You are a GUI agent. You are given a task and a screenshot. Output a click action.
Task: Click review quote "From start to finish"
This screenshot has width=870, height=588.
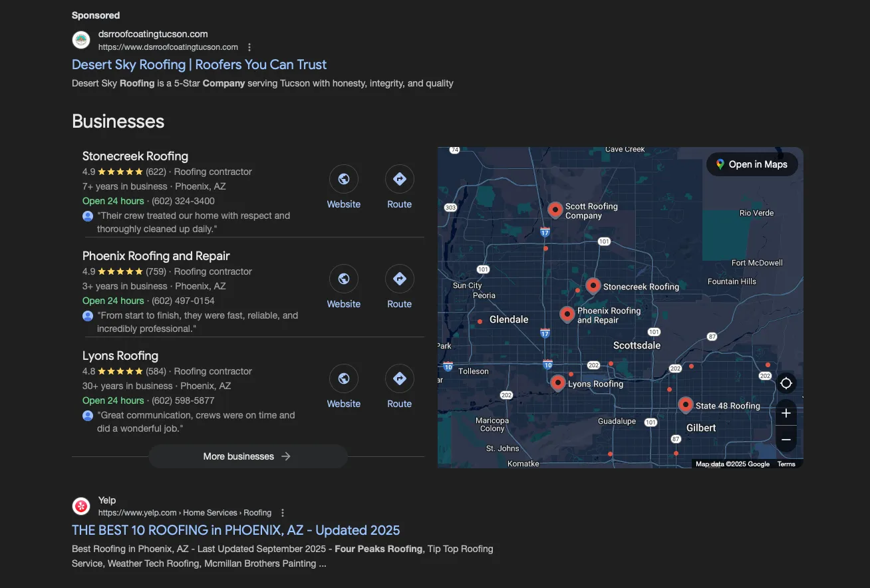tap(198, 322)
